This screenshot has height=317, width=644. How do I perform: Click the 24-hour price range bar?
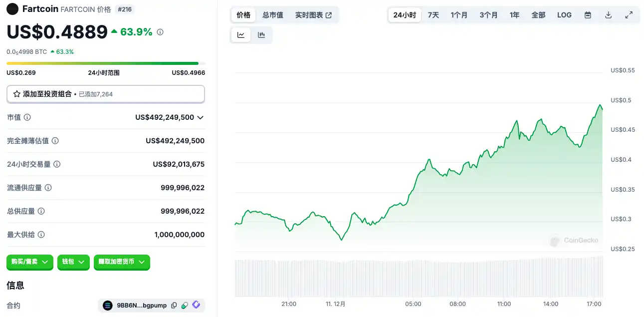(x=105, y=63)
